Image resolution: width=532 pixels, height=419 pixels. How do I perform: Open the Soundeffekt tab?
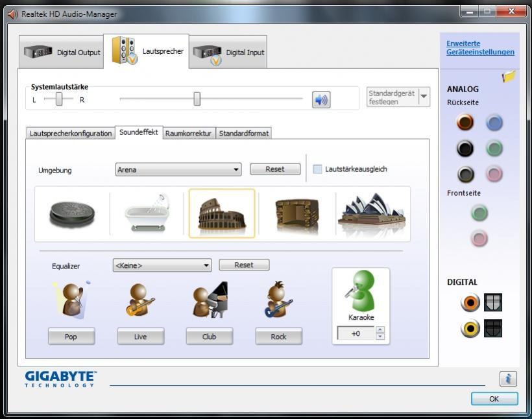139,132
